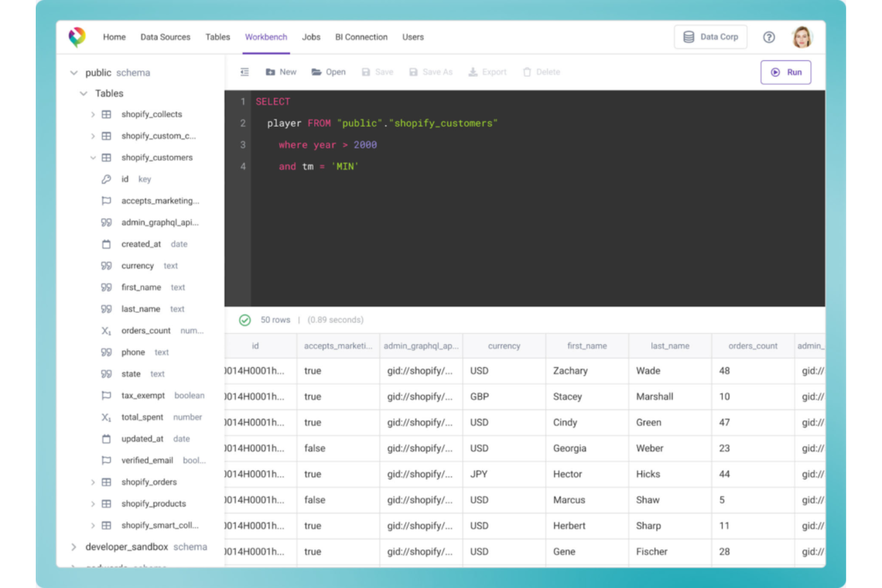The width and height of the screenshot is (882, 588).
Task: Click the state text type icon
Action: 106,374
